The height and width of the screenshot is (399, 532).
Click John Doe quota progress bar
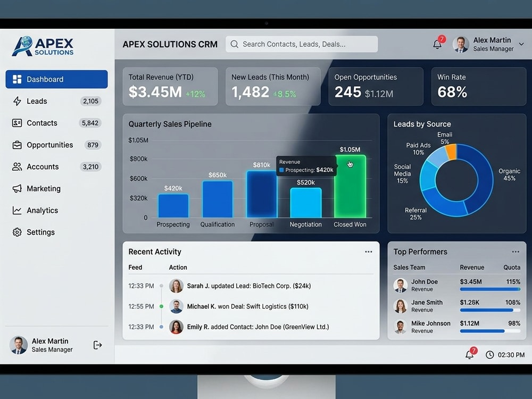click(x=490, y=289)
